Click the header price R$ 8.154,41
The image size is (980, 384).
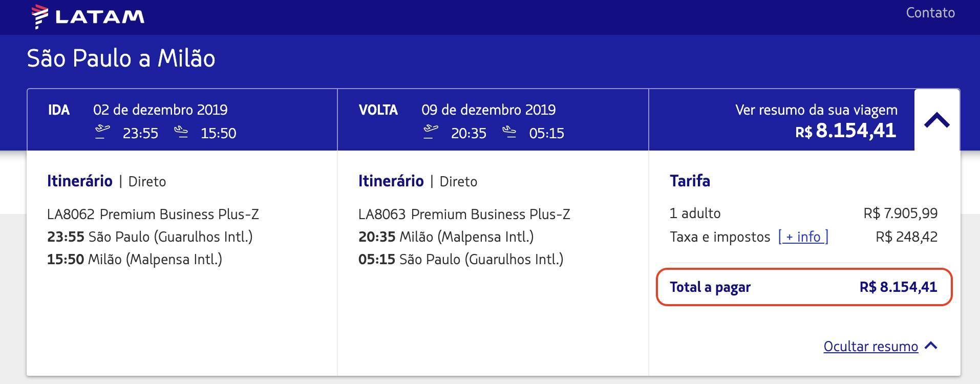tap(846, 131)
